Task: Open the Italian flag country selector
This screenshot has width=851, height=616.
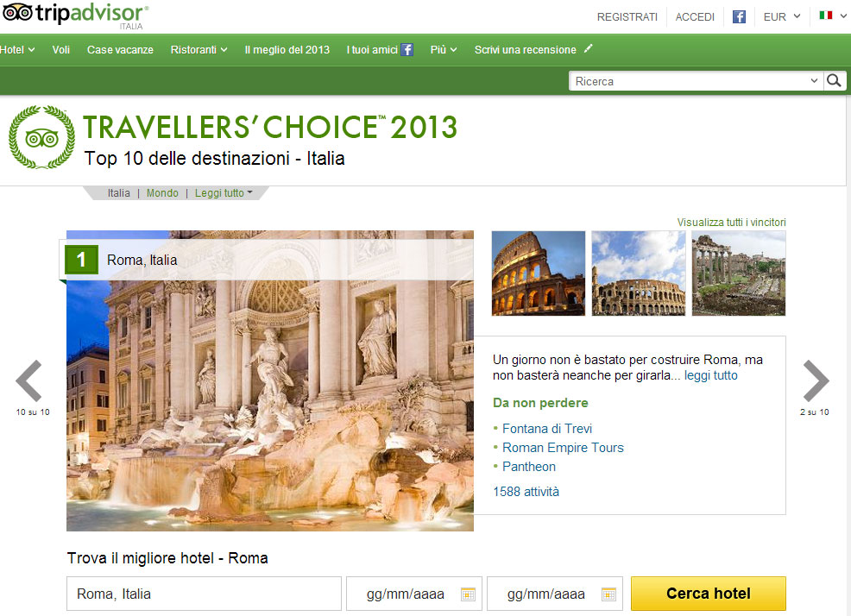Action: click(833, 16)
